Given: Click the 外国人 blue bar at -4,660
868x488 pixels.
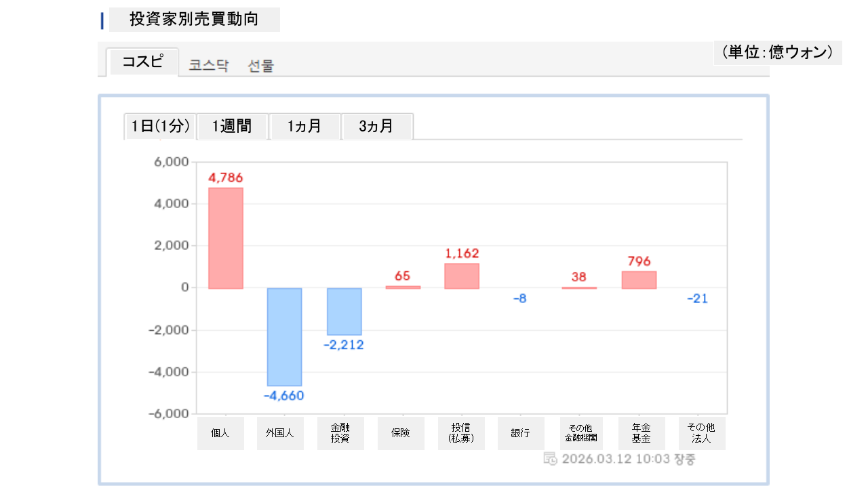Looking at the screenshot, I should [x=284, y=337].
